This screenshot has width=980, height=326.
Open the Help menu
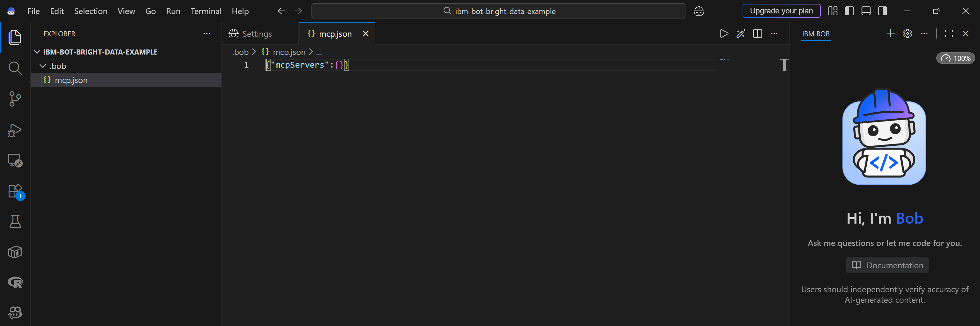click(240, 11)
